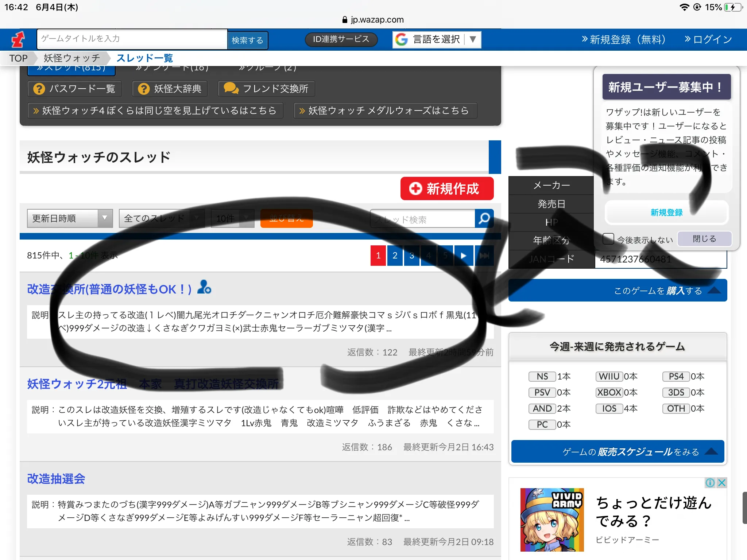
Task: Click the user icon beside 改造交換所 title
Action: coord(204,287)
